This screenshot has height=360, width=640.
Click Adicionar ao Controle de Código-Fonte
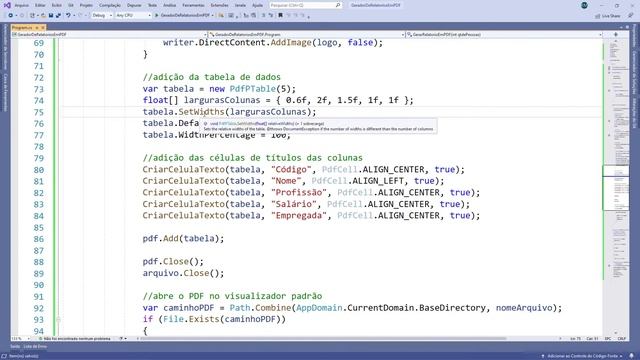[x=582, y=356]
